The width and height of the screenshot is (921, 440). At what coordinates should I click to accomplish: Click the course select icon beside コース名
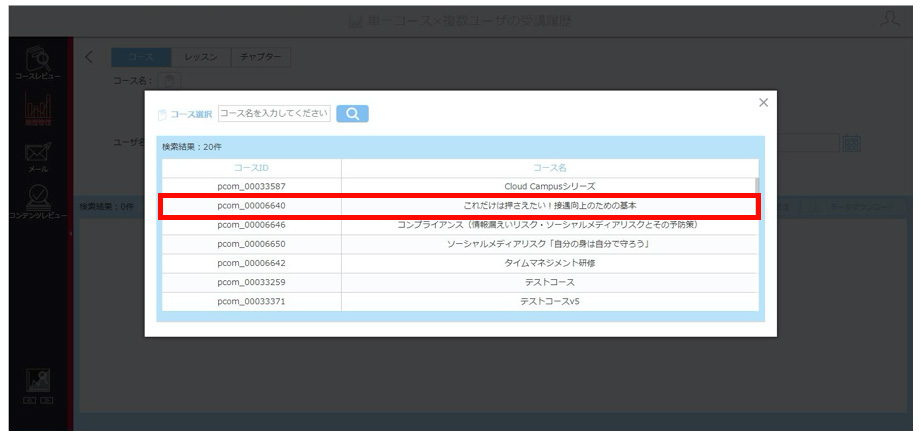click(169, 80)
